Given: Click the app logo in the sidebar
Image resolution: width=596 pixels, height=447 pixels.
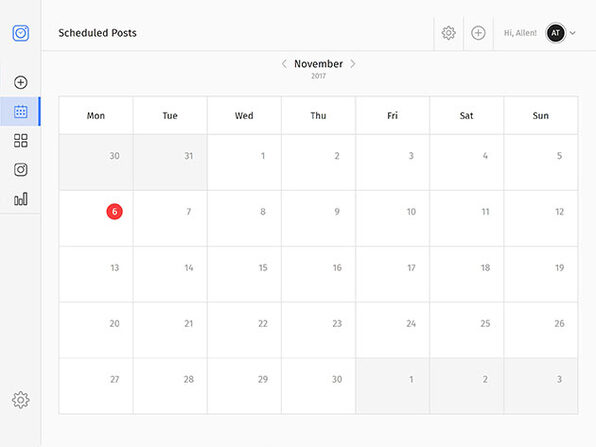Looking at the screenshot, I should point(21,33).
